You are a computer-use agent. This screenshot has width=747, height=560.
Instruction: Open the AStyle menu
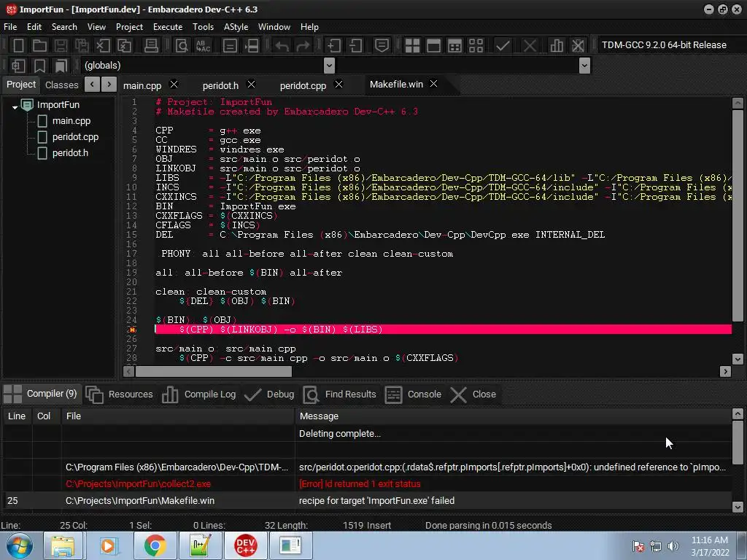pos(236,27)
